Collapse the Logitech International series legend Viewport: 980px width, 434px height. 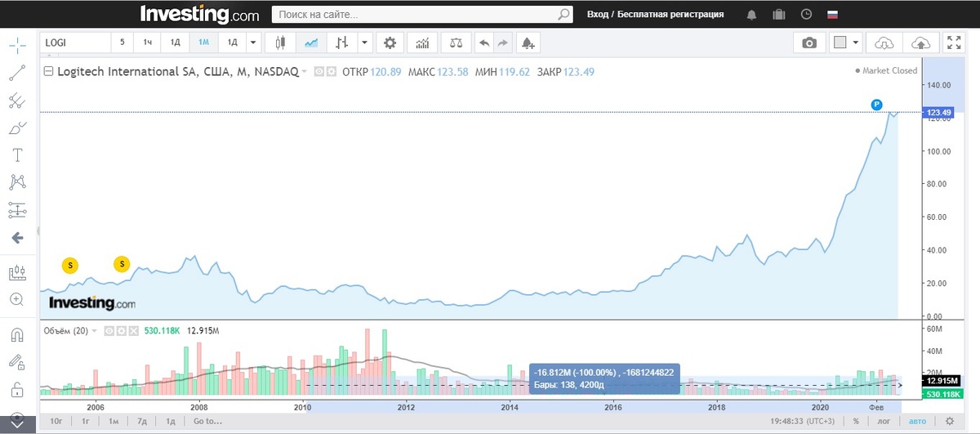click(x=49, y=71)
